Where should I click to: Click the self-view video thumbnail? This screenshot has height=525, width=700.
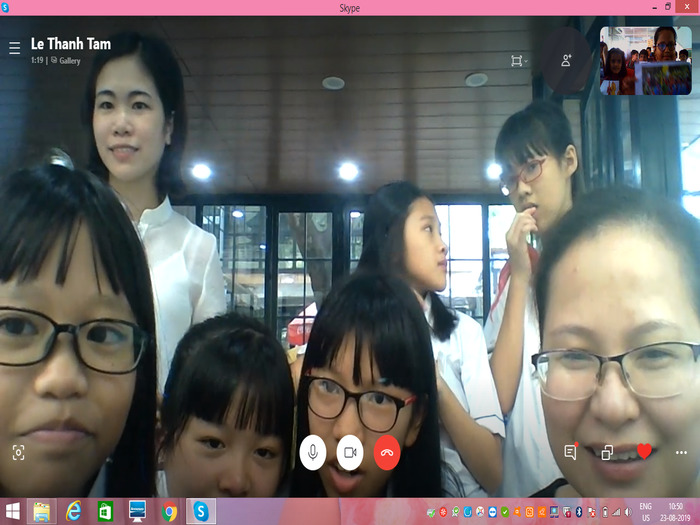pos(646,60)
